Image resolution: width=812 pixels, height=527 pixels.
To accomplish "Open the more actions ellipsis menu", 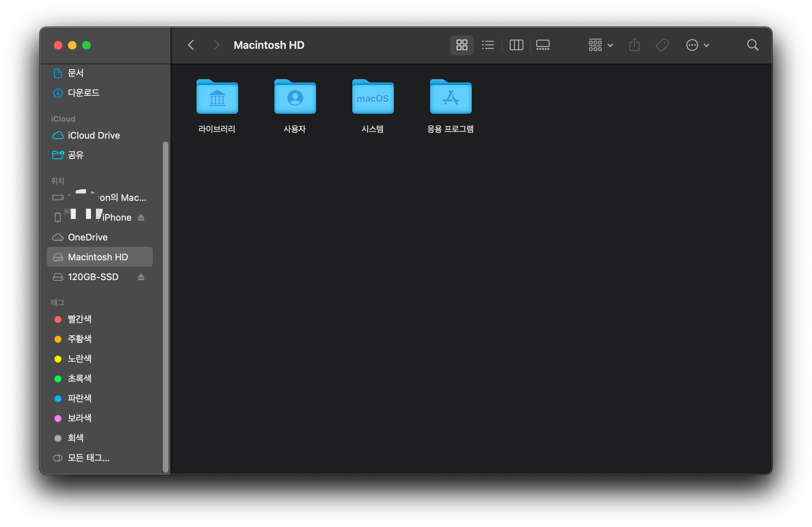I will point(698,45).
